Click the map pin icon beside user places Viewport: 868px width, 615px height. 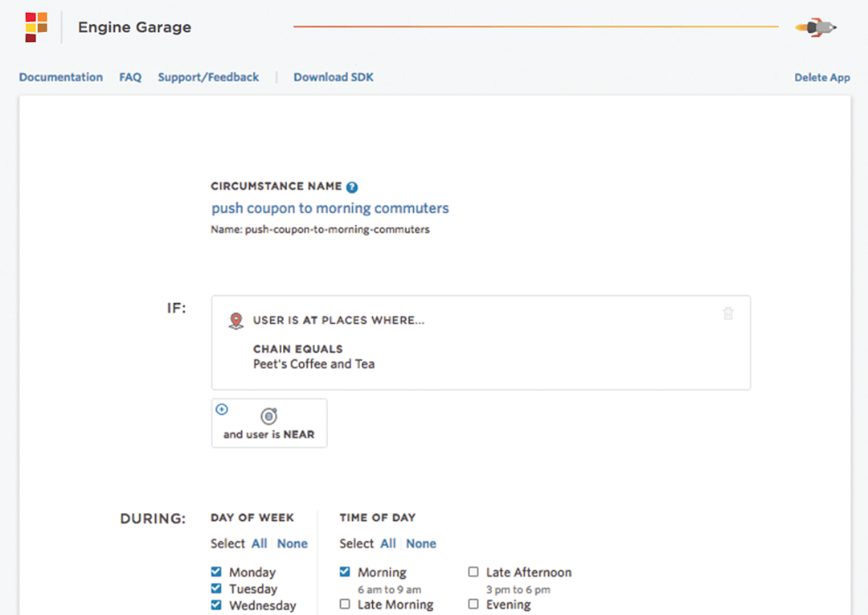tap(235, 321)
